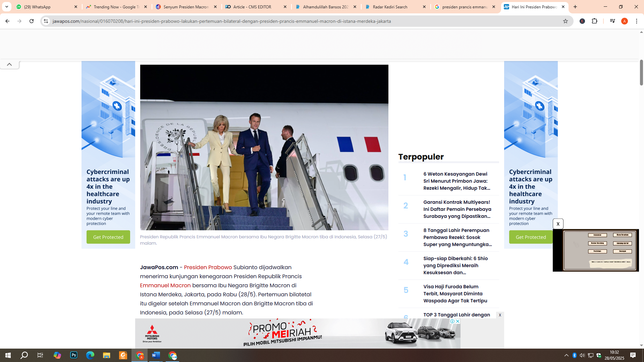
Task: Open Photoshop from the taskbar
Action: tap(73, 355)
